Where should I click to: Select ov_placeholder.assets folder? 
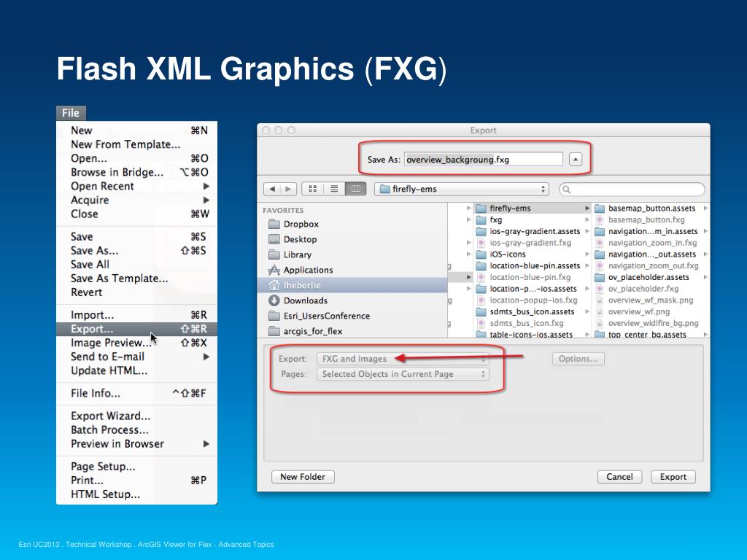tap(651, 277)
